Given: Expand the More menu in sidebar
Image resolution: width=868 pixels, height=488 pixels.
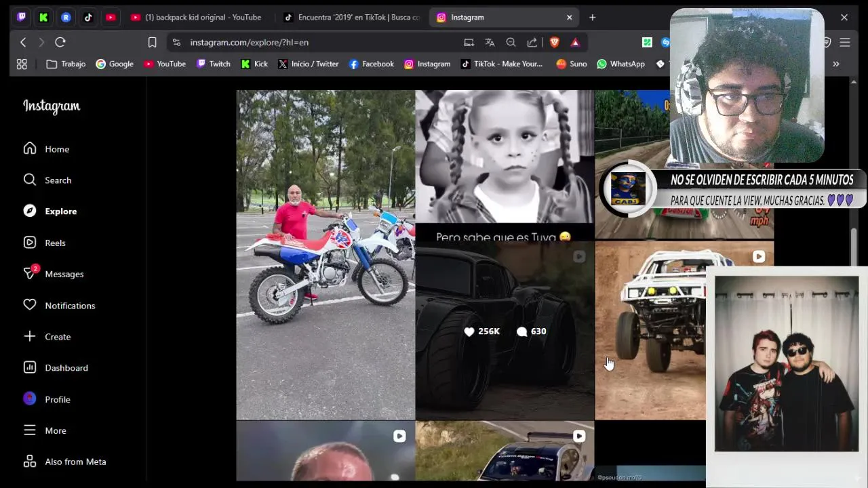Looking at the screenshot, I should click(45, 430).
